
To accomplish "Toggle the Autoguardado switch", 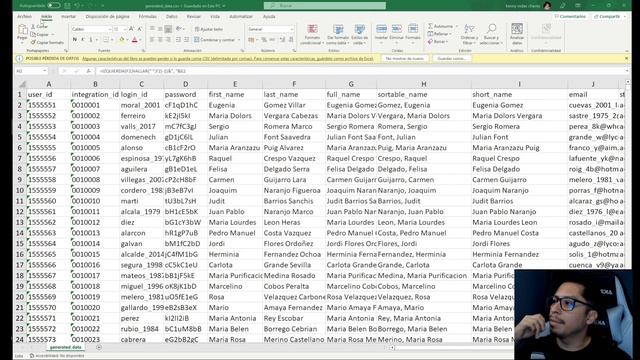I will 53,6.
